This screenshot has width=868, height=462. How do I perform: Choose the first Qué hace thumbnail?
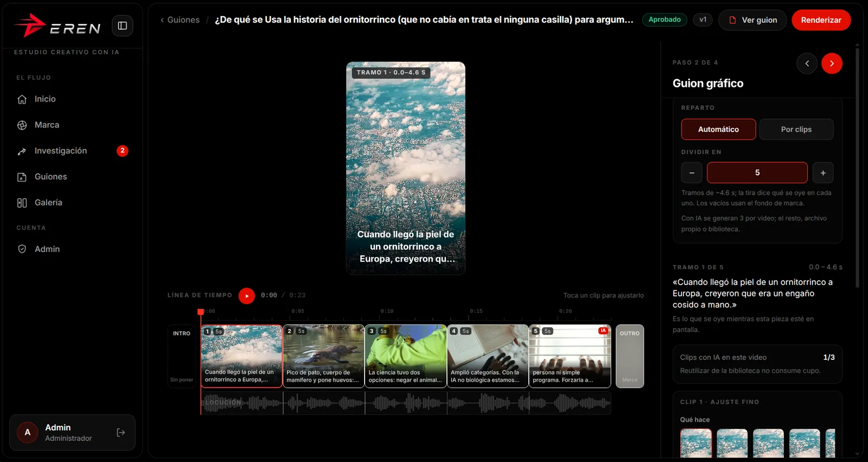point(696,444)
